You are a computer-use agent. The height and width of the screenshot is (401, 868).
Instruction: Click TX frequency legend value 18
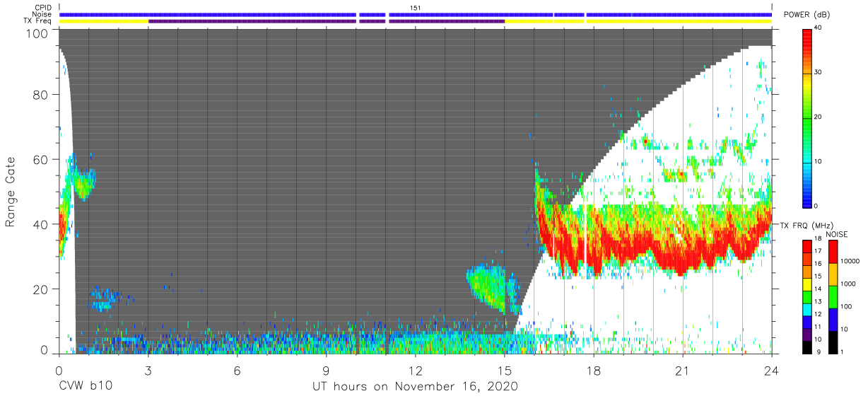[x=819, y=240]
